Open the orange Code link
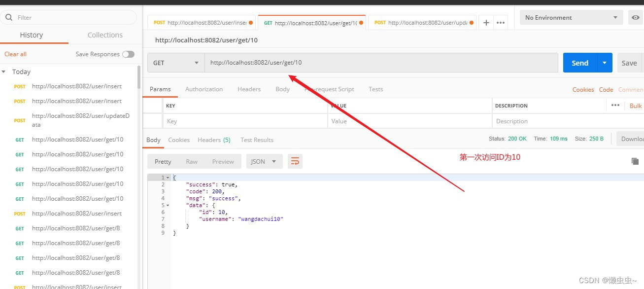Screen dimensions: 644x289 (606, 89)
